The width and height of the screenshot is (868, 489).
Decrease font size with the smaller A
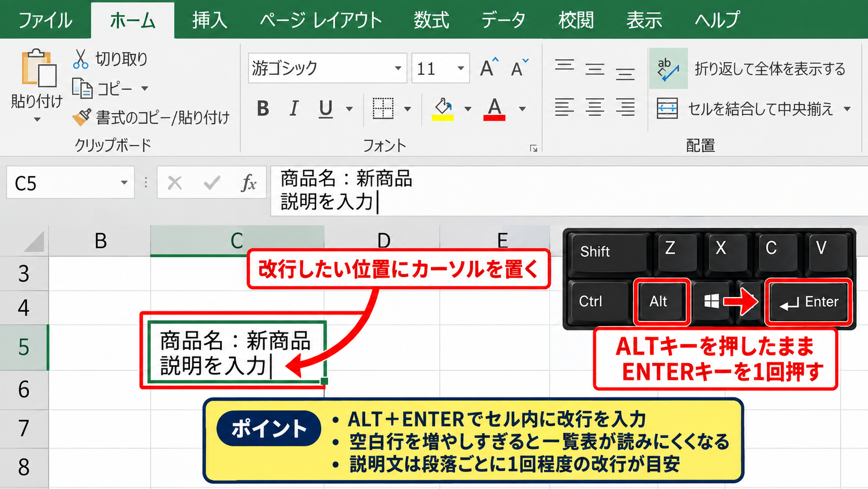coord(520,68)
